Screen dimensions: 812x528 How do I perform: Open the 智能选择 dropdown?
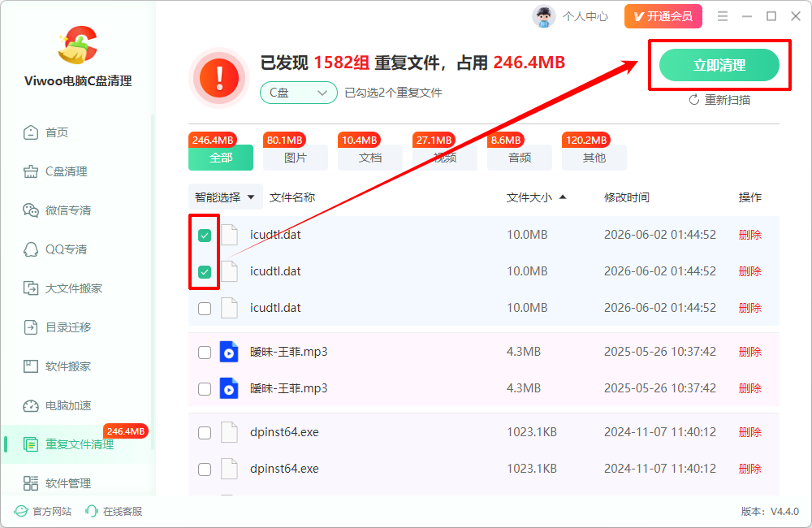[x=225, y=197]
